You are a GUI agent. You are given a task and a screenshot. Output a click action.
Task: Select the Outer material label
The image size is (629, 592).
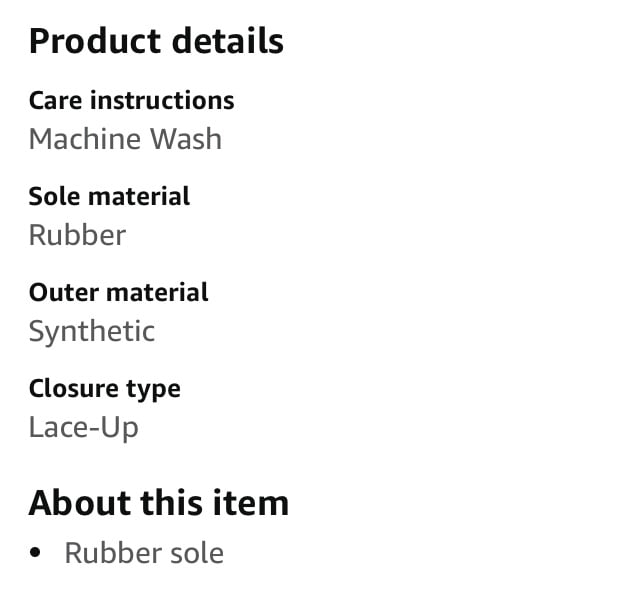pyautogui.click(x=118, y=292)
